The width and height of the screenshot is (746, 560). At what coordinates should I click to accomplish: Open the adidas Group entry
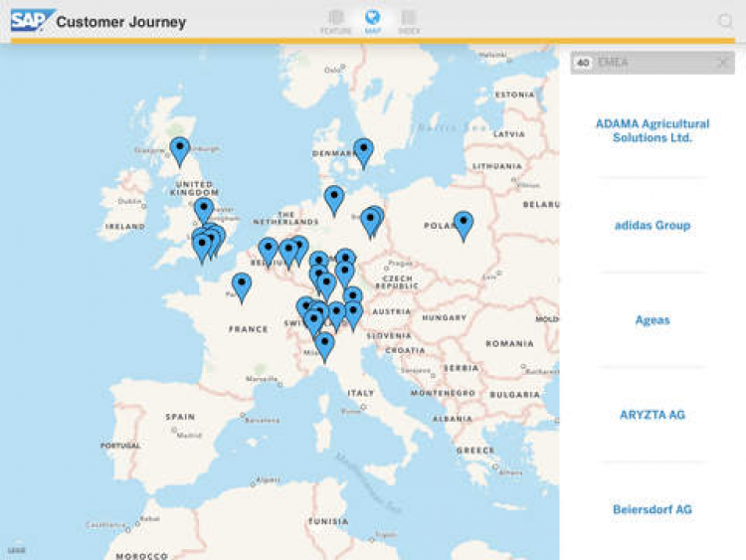653,225
